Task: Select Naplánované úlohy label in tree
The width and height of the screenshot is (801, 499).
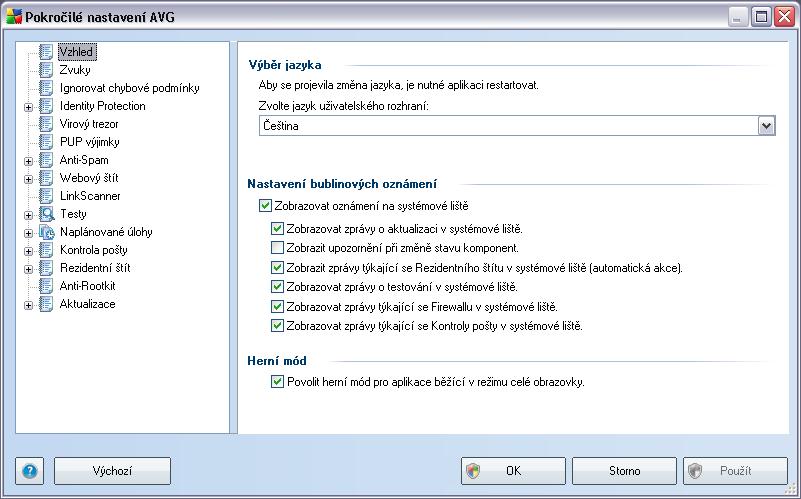Action: (106, 232)
